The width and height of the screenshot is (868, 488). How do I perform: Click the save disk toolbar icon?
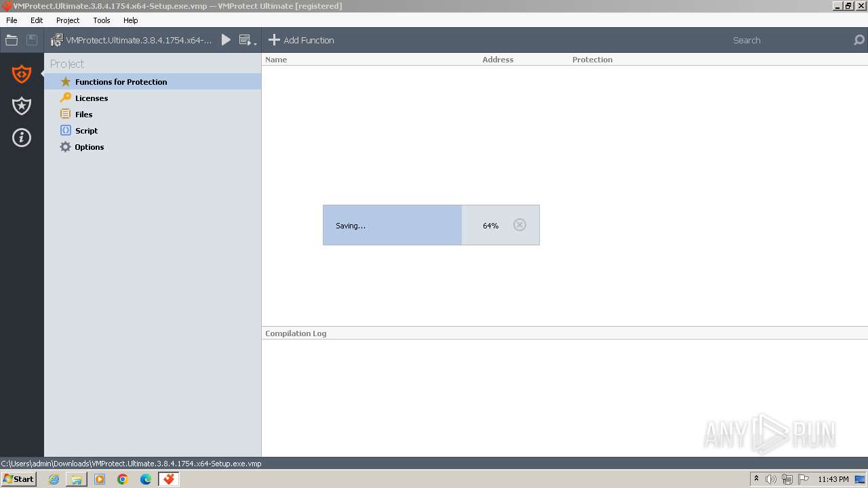click(32, 40)
